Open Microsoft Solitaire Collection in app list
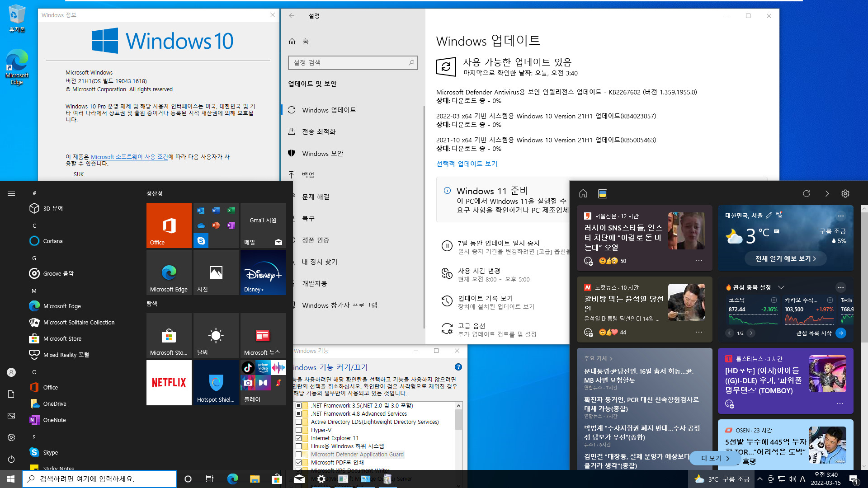Viewport: 868px width, 488px height. point(81,322)
